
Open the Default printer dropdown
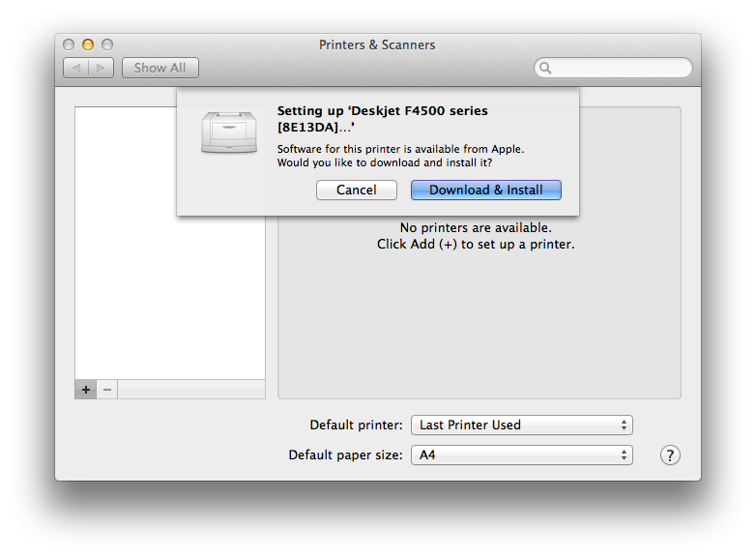coord(522,425)
